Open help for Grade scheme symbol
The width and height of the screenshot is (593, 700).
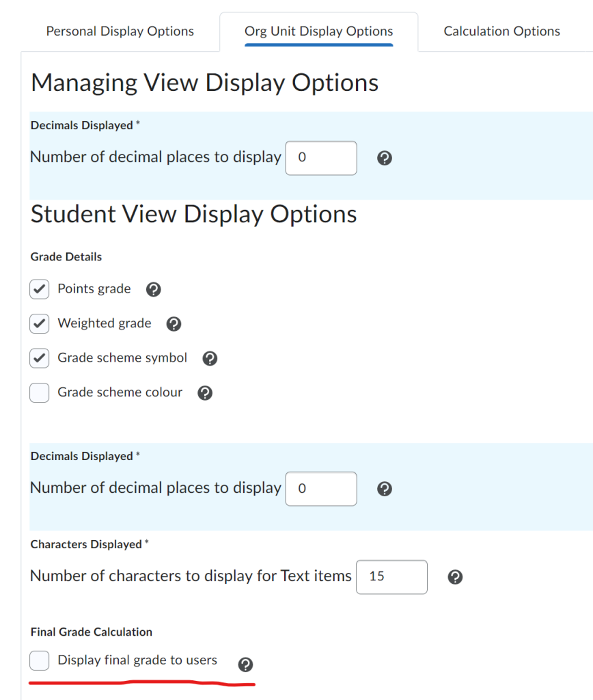pyautogui.click(x=209, y=358)
